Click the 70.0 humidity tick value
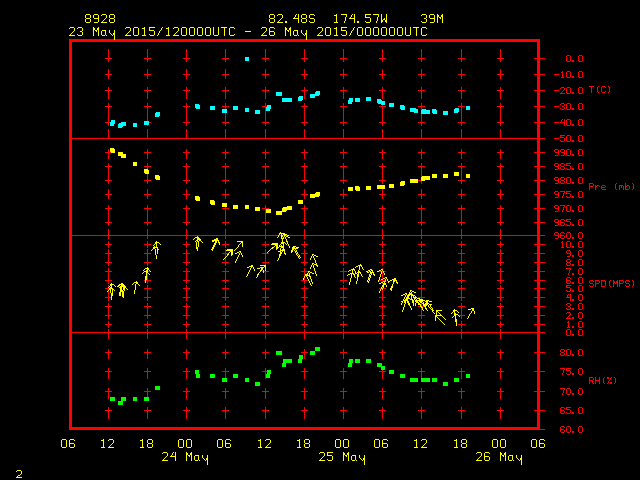 tap(572, 392)
